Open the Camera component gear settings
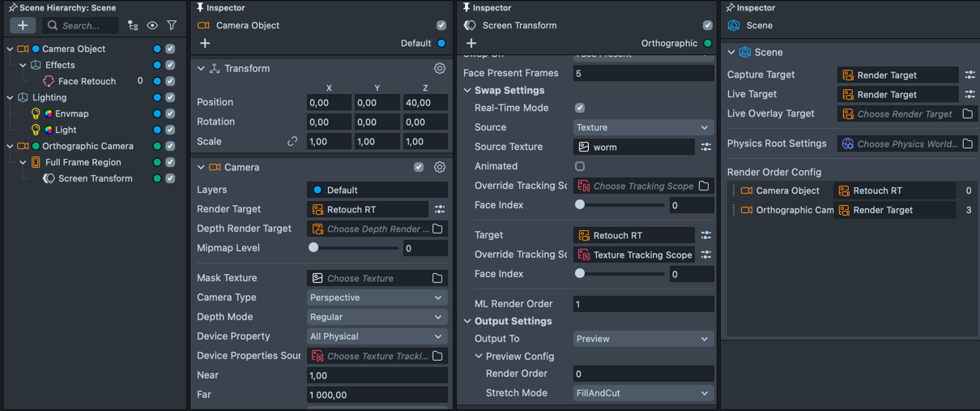This screenshot has width=980, height=411. coord(440,168)
